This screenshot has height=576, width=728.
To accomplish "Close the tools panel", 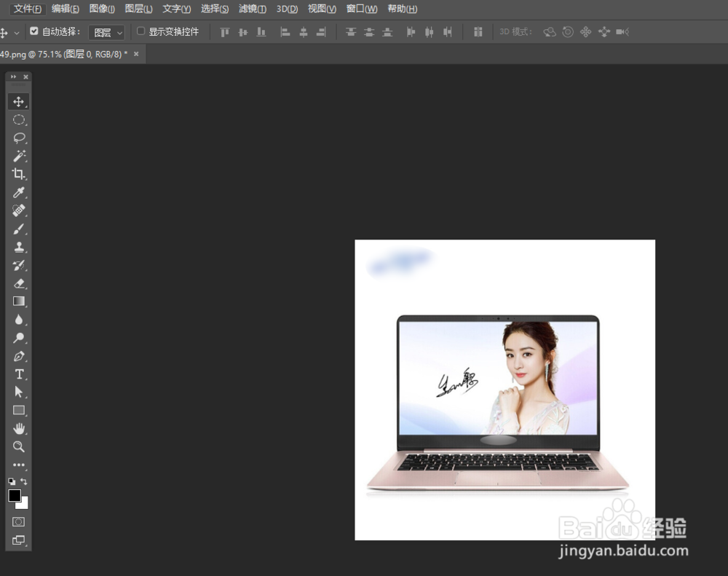I will (x=26, y=76).
